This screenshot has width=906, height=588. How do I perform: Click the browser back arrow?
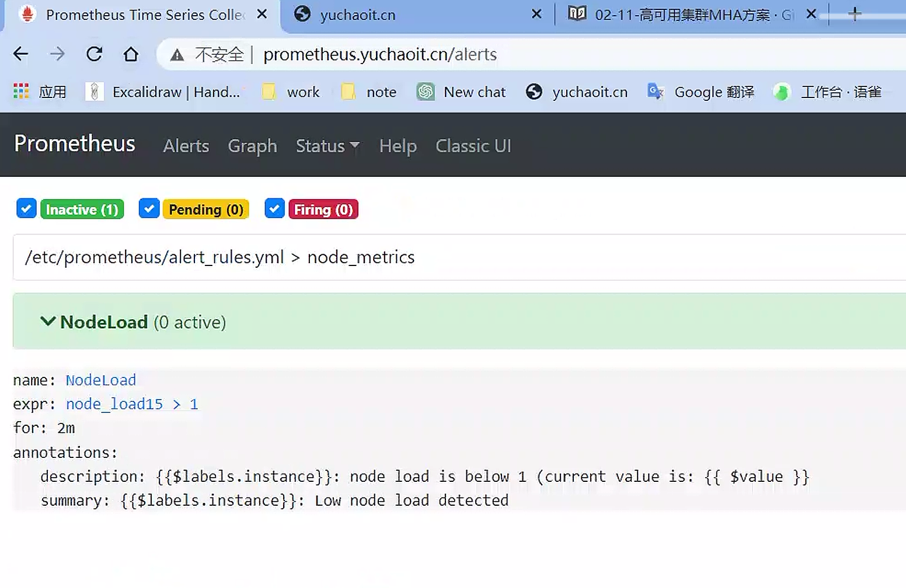(21, 54)
